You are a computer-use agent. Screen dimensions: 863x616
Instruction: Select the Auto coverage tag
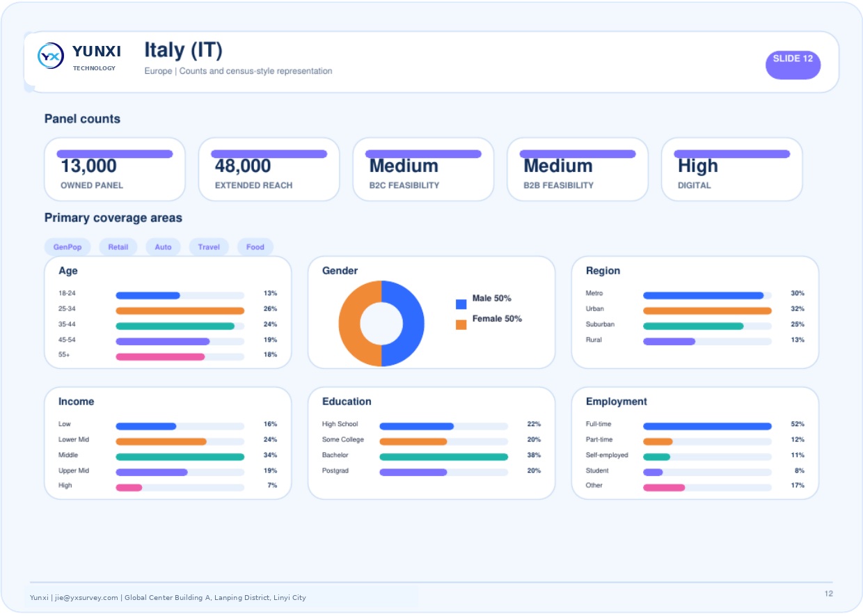coord(163,247)
